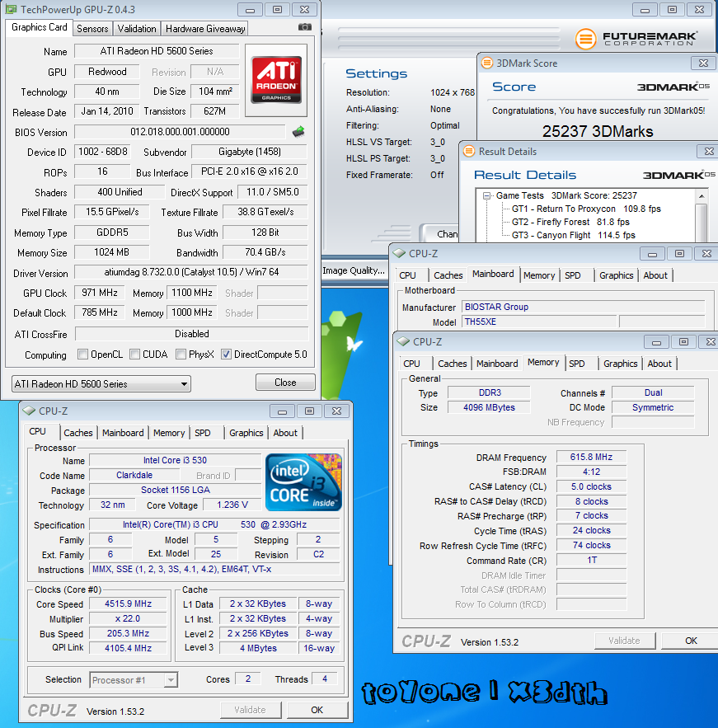718x728 pixels.
Task: Uncheck the DirectCompute 5.0 checkbox
Action: [x=226, y=355]
